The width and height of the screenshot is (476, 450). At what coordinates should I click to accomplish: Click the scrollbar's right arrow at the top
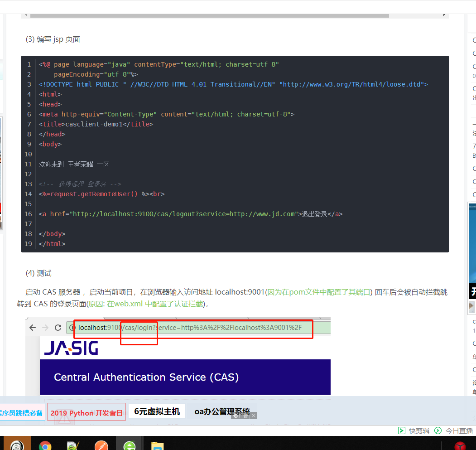(x=444, y=15)
